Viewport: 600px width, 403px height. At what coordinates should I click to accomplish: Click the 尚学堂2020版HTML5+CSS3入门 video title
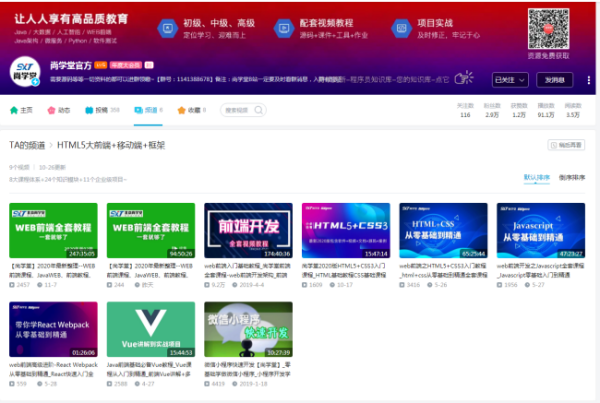click(x=344, y=270)
